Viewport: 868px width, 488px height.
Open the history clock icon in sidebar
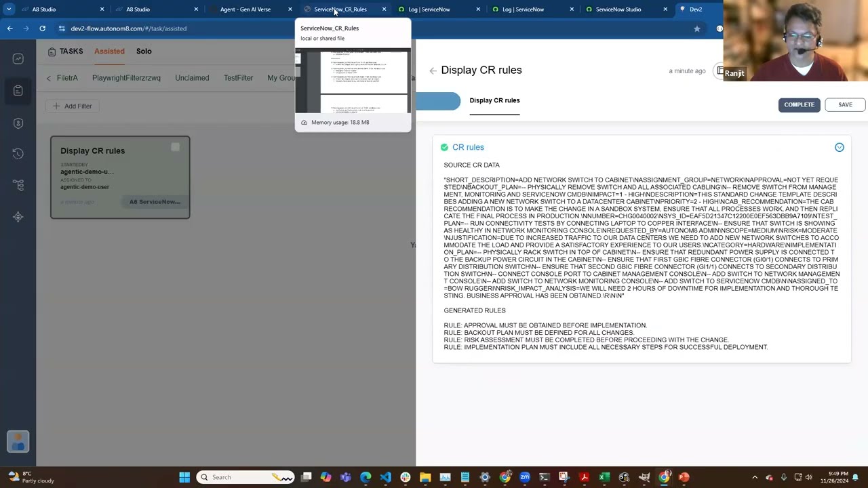point(18,154)
